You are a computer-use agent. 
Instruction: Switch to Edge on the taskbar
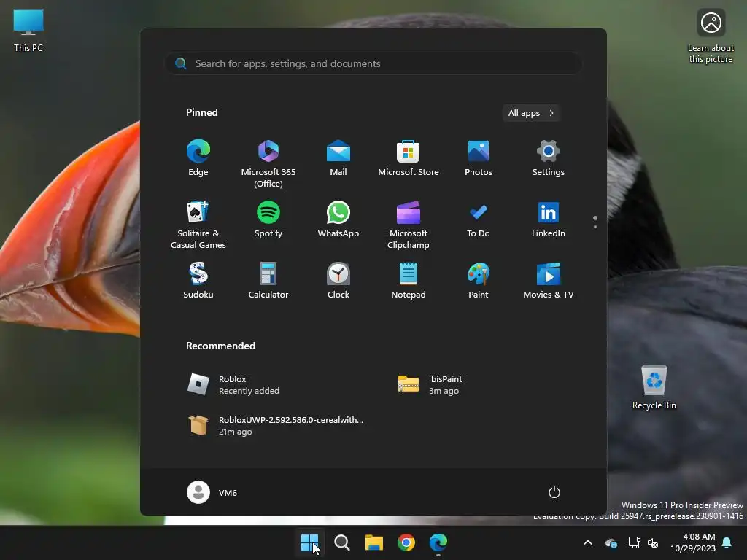tap(438, 542)
